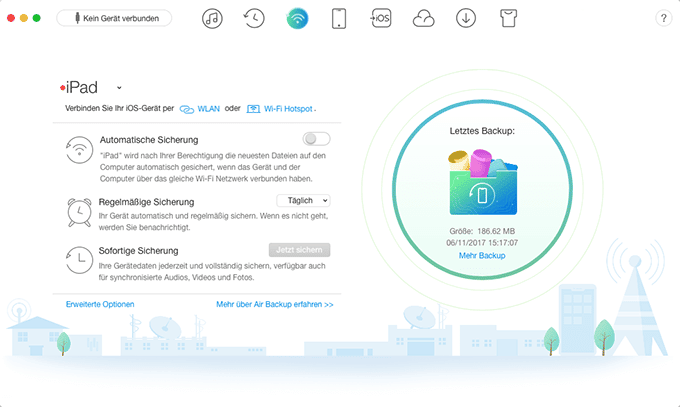Click the green maximize window button
Image resolution: width=680 pixels, height=407 pixels.
[x=36, y=18]
